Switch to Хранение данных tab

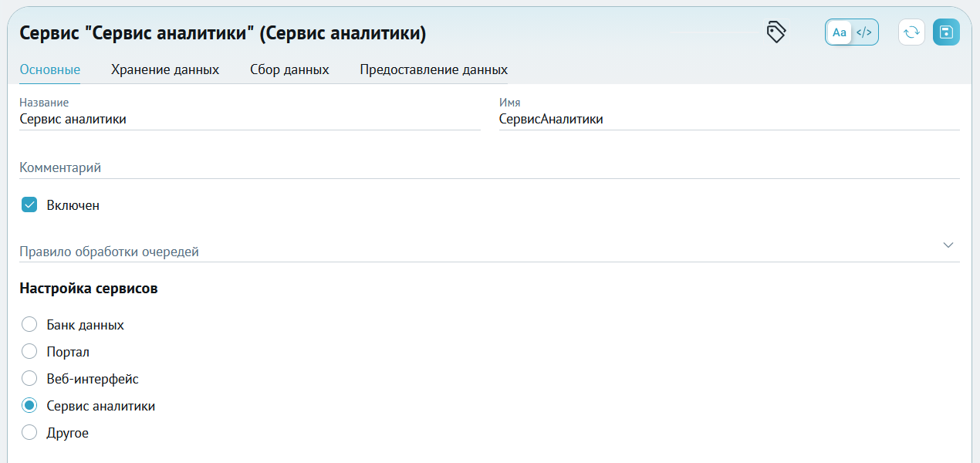(x=165, y=69)
